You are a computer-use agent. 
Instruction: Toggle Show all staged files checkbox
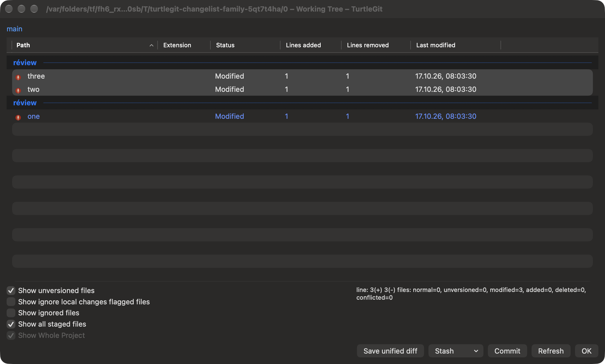click(11, 324)
